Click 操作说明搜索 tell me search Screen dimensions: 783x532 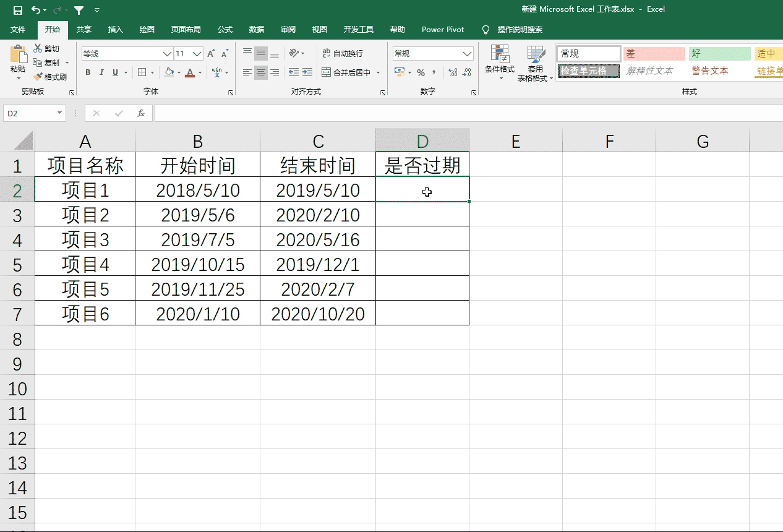click(x=513, y=30)
